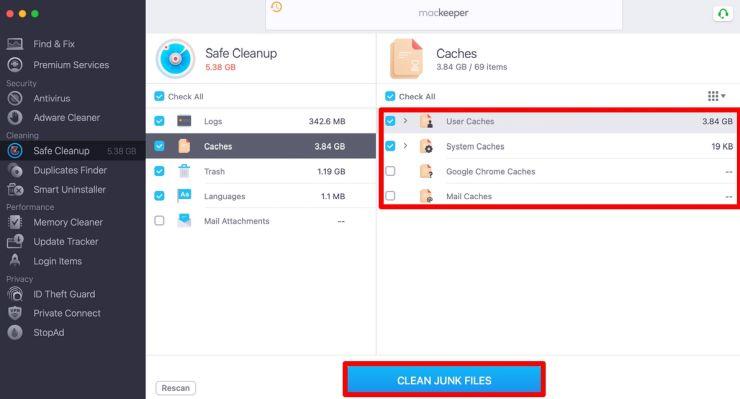This screenshot has height=399, width=740.
Task: Check the Google Chrome Caches checkbox
Action: pyautogui.click(x=390, y=171)
